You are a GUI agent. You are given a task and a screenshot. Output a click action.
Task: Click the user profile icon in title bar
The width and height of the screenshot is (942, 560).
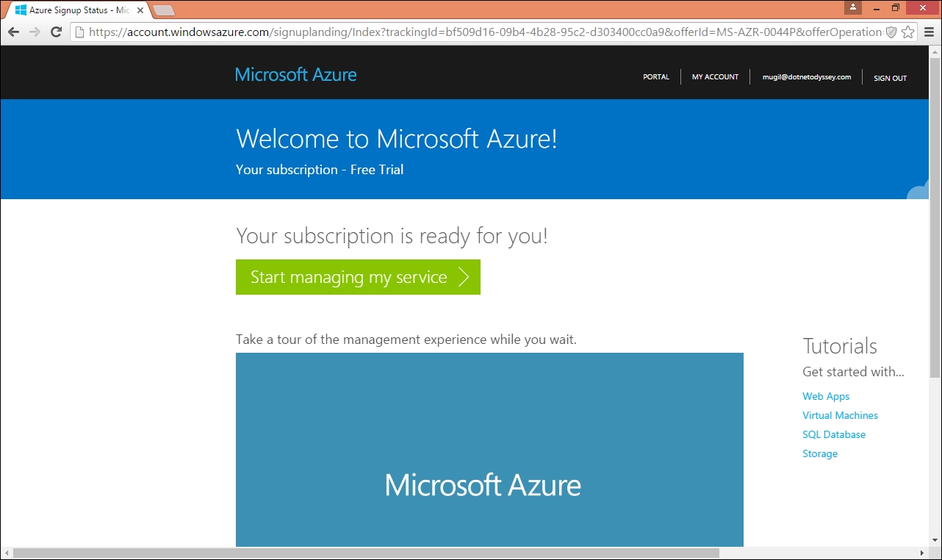[852, 7]
